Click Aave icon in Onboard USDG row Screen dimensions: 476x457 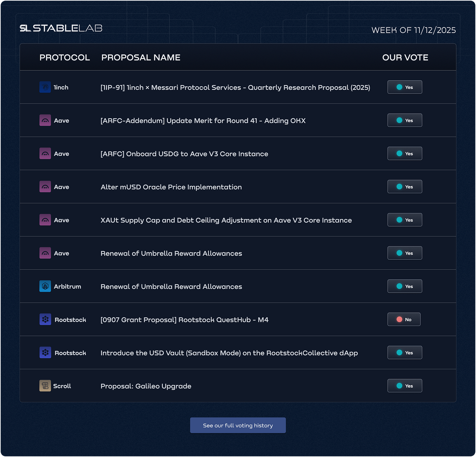tap(45, 153)
